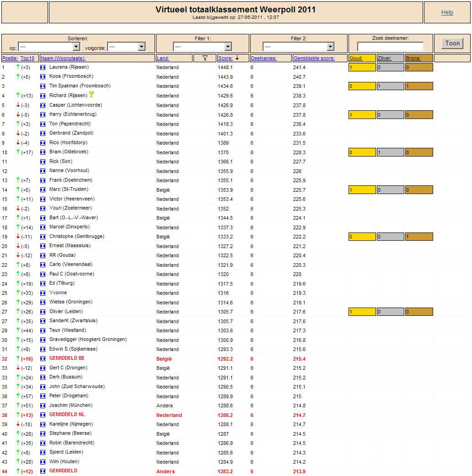Image resolution: width=472 pixels, height=476 pixels.
Task: Open the Filter 1 dropdown
Action: [x=203, y=47]
